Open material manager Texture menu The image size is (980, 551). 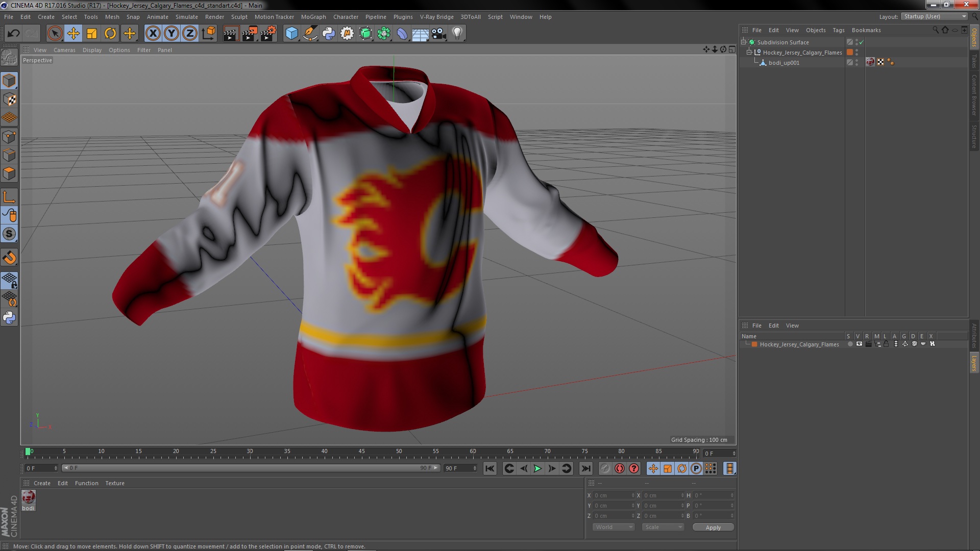115,483
